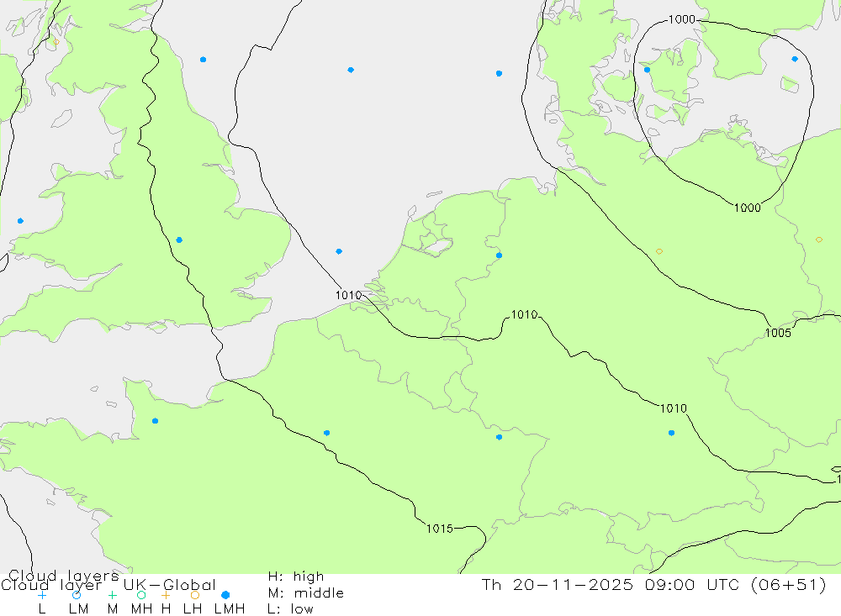Click the 'M: middle' legend text

(x=306, y=593)
